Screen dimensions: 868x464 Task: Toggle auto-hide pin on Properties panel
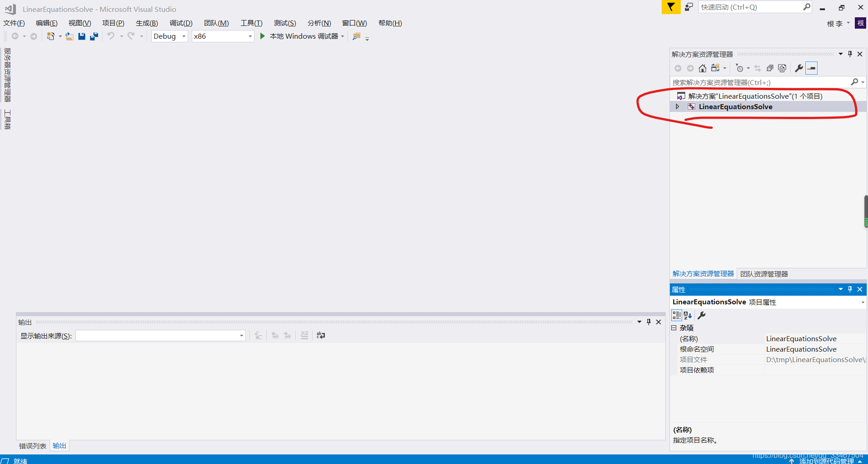[x=850, y=289]
